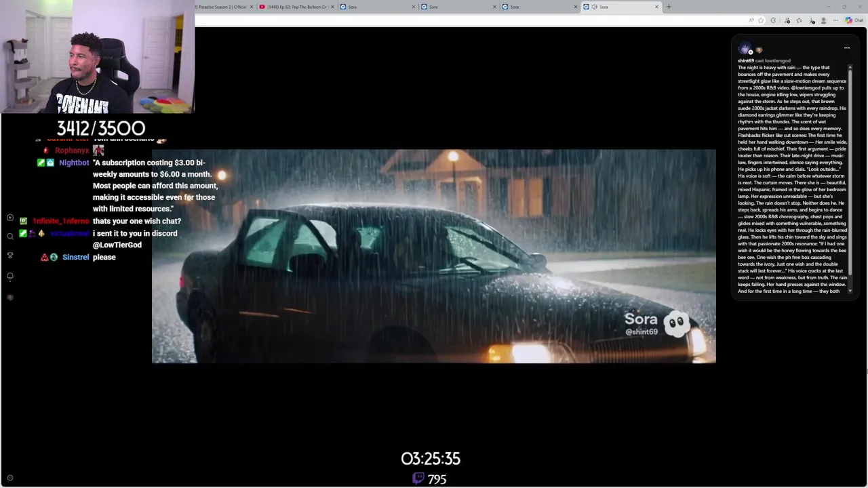Open shint69's profile avatar in the post panel

(x=745, y=48)
